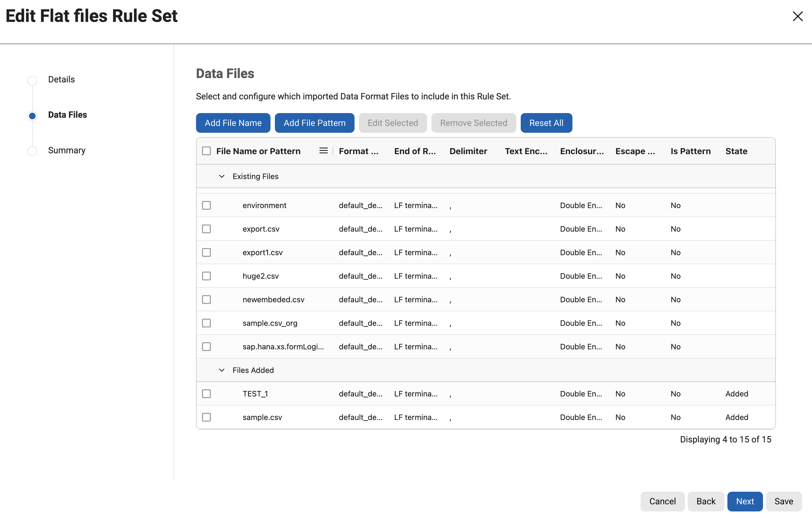Collapse the Files Added group
Screen dimensions: 812x518
[221, 370]
